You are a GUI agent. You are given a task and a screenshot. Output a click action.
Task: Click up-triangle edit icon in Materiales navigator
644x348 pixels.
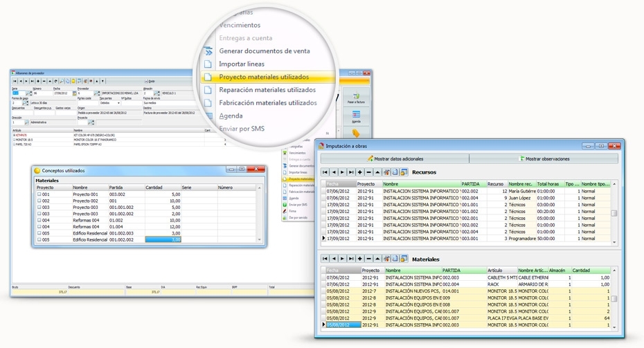coord(377,259)
